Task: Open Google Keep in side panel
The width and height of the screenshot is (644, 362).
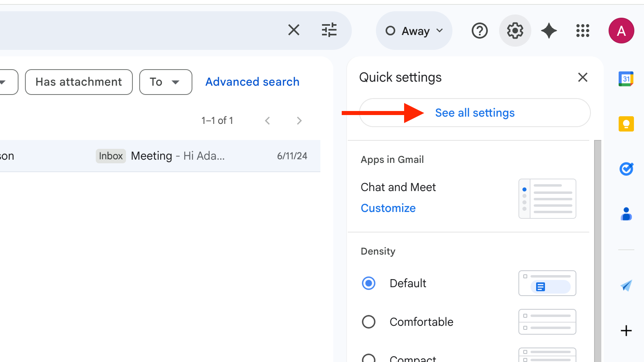Action: (x=626, y=124)
